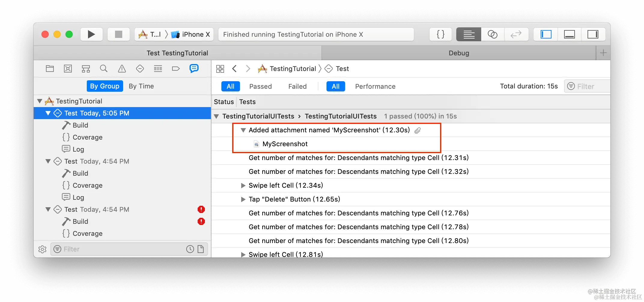Expand the Tap "Delete" Button (12.65s) step
The image size is (644, 302).
click(x=243, y=199)
